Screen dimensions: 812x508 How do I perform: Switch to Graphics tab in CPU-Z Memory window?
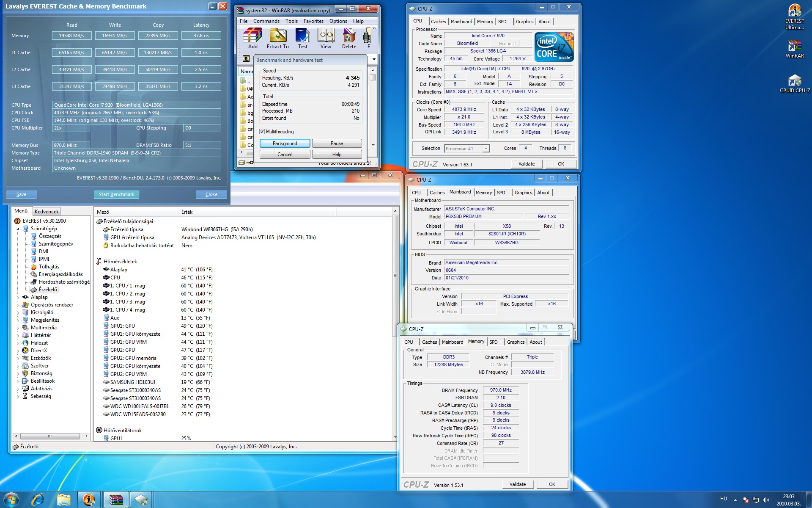coord(516,342)
